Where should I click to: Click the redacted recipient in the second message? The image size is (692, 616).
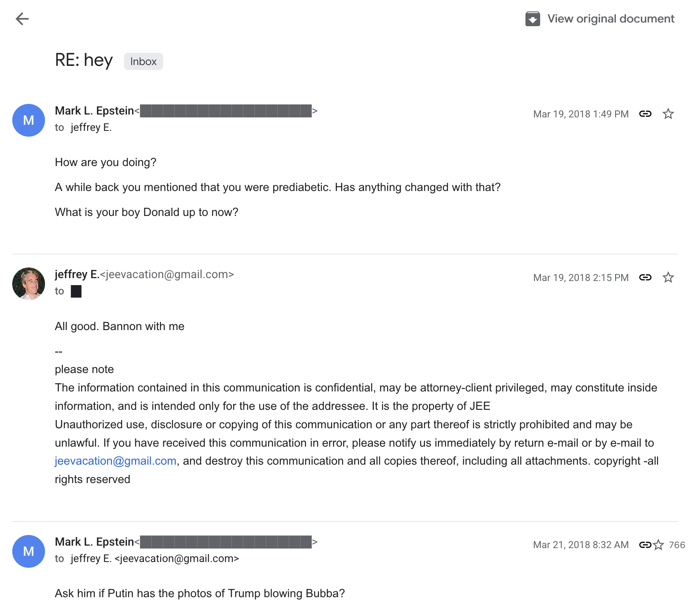(76, 291)
